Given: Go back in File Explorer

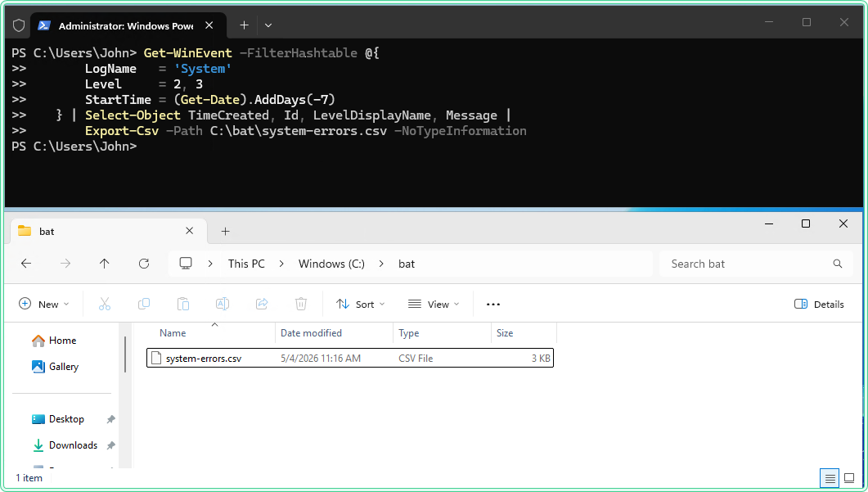Looking at the screenshot, I should click(x=26, y=264).
